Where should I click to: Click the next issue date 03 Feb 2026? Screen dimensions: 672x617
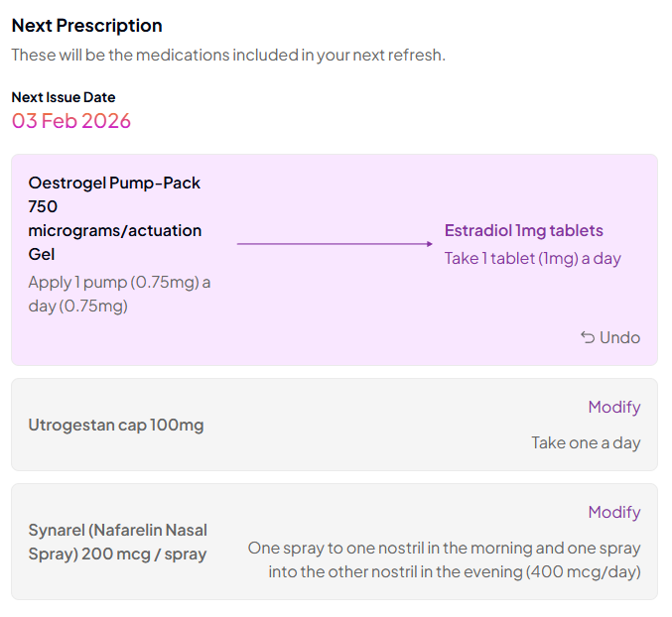(x=71, y=121)
